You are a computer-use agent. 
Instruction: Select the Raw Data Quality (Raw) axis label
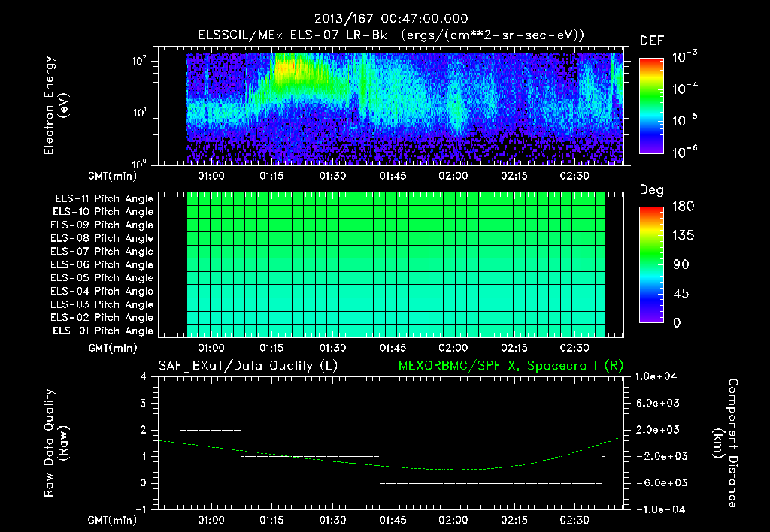point(56,443)
